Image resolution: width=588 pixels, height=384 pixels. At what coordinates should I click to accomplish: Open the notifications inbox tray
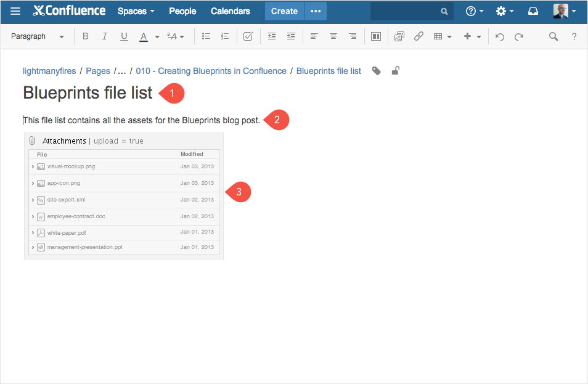click(x=533, y=11)
